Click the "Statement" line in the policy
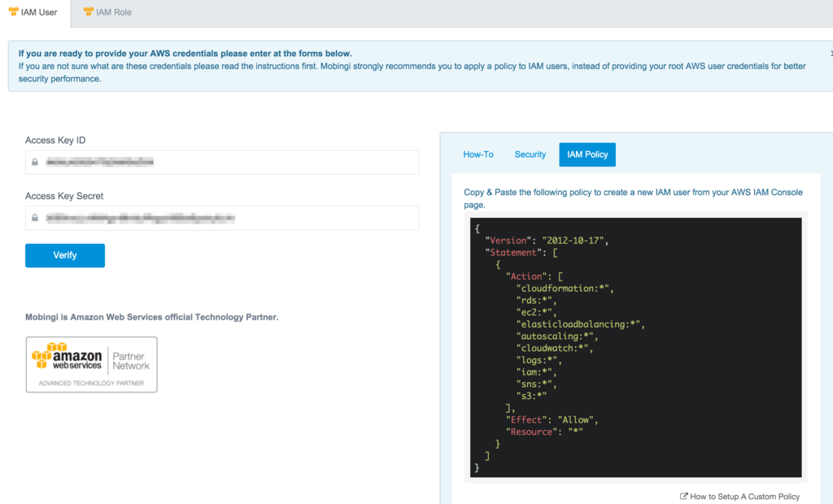The height and width of the screenshot is (504, 833). click(521, 252)
